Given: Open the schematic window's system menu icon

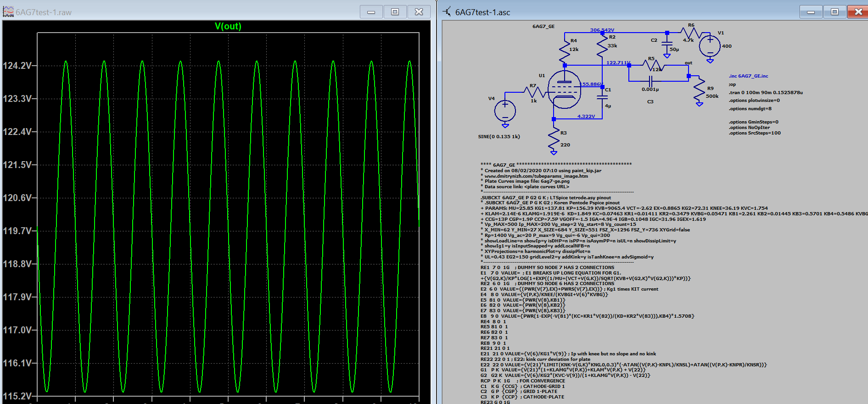Looking at the screenshot, I should click(x=447, y=12).
